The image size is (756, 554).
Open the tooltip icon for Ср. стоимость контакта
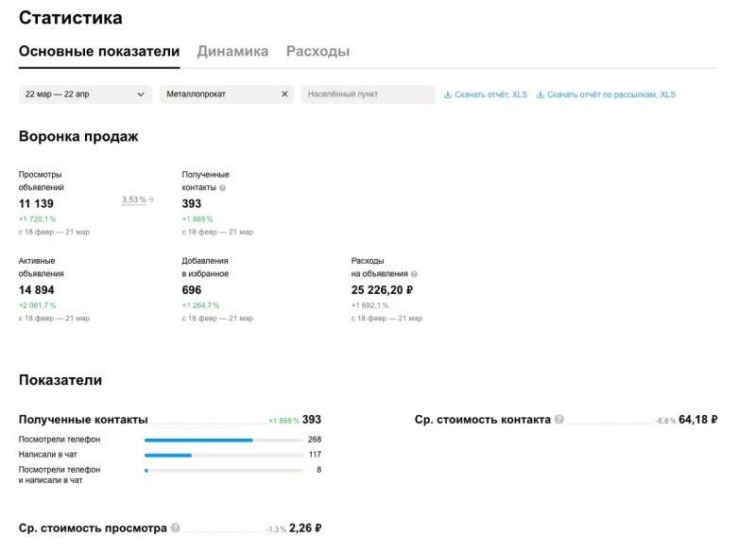click(559, 420)
